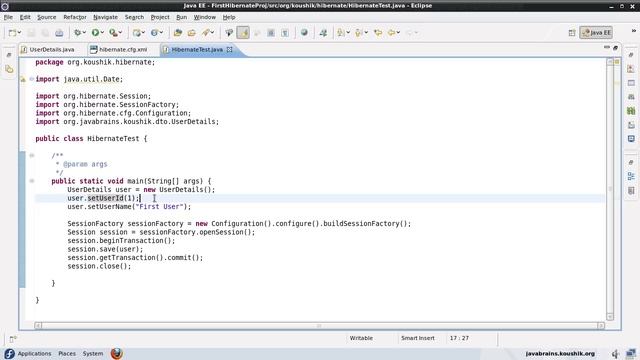
Task: Click the horizontal editor scrollbar
Action: click(319, 325)
